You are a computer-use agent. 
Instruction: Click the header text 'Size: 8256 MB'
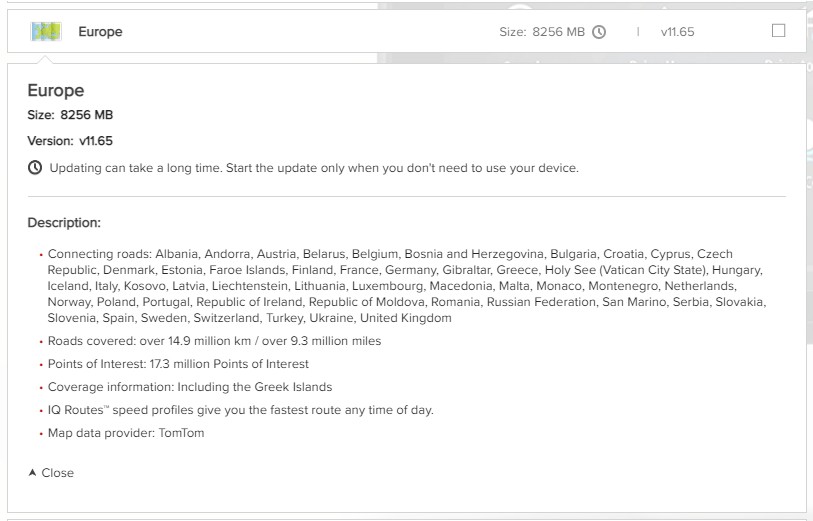pyautogui.click(x=542, y=32)
